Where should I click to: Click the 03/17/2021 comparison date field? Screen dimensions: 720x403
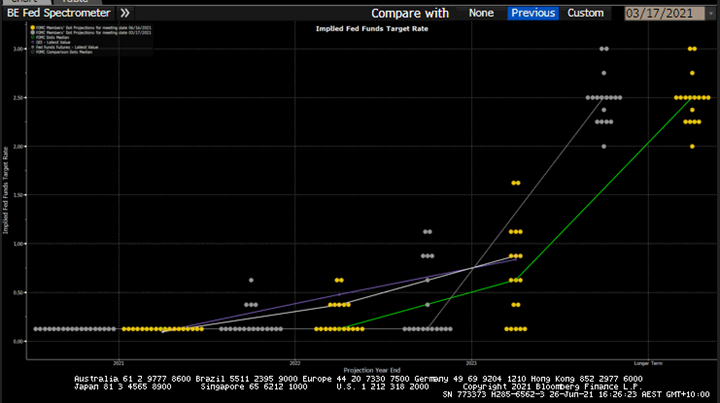coord(664,13)
